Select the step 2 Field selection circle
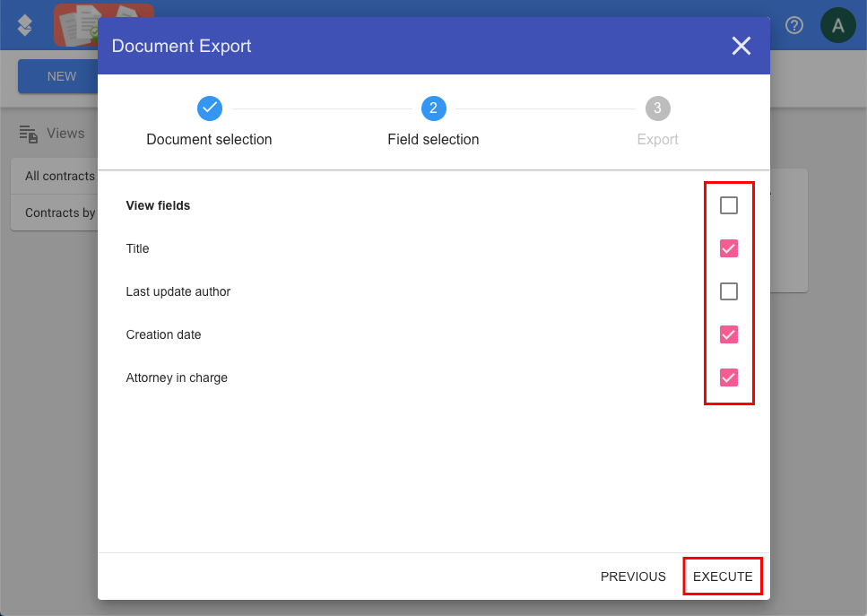 pyautogui.click(x=434, y=108)
